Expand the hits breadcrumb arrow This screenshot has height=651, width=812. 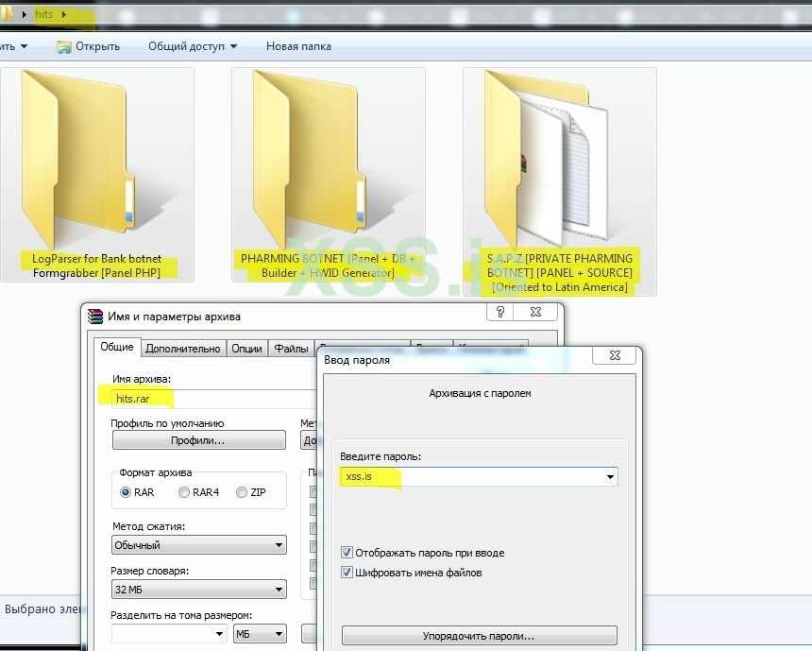(63, 14)
